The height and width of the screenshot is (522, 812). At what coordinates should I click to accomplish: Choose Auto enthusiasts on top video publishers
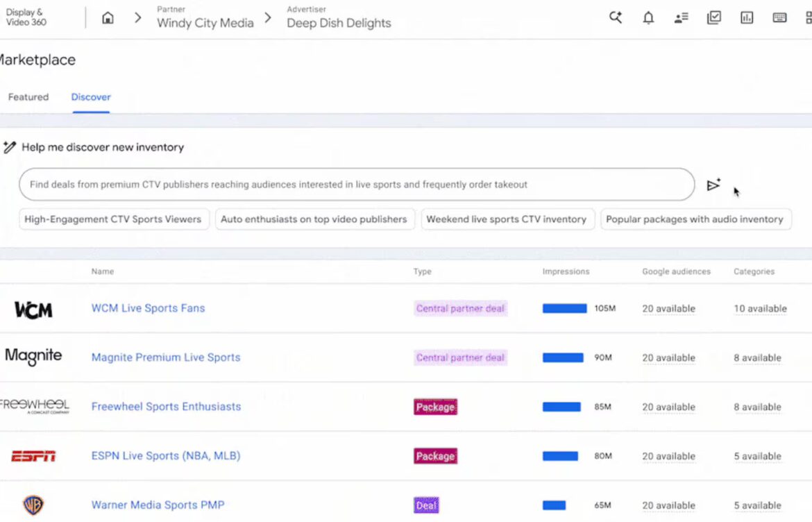[314, 219]
